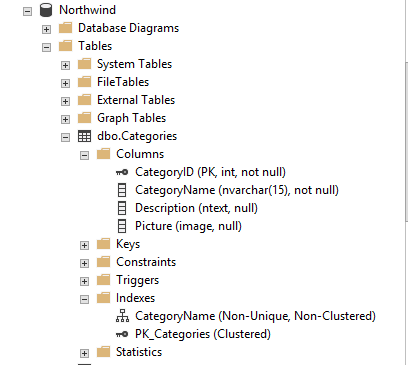Collapse the dbo.Categories table node
408x365 pixels.
65,137
